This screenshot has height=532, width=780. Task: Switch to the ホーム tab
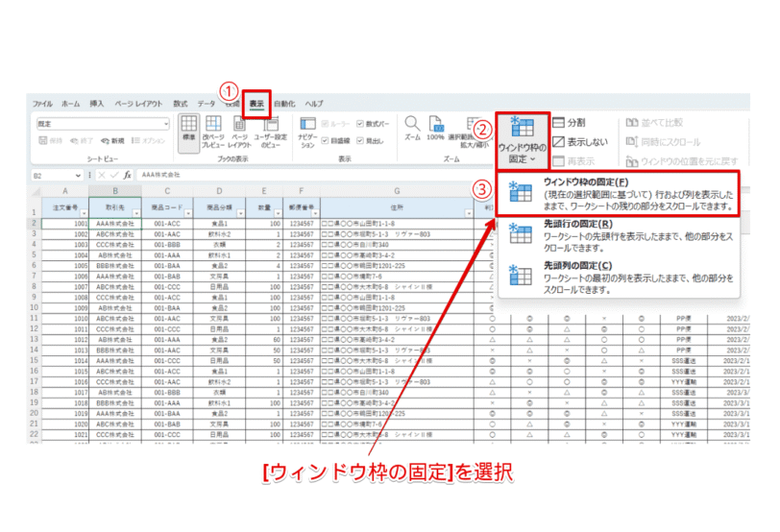point(71,104)
